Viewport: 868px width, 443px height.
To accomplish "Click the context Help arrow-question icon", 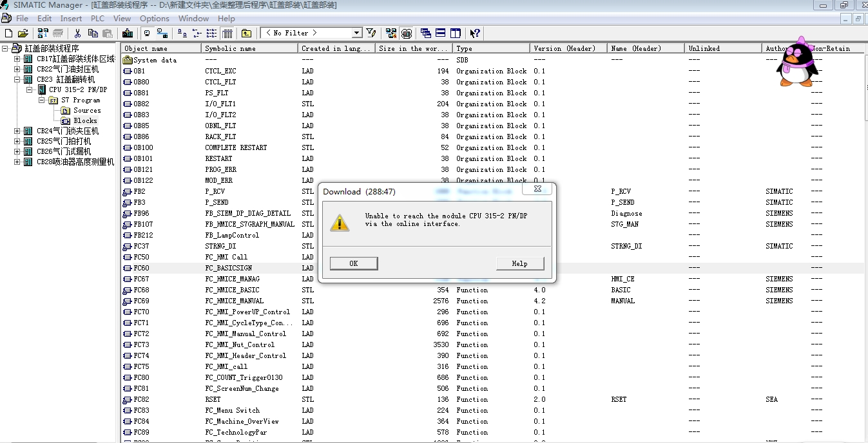I will coord(475,33).
